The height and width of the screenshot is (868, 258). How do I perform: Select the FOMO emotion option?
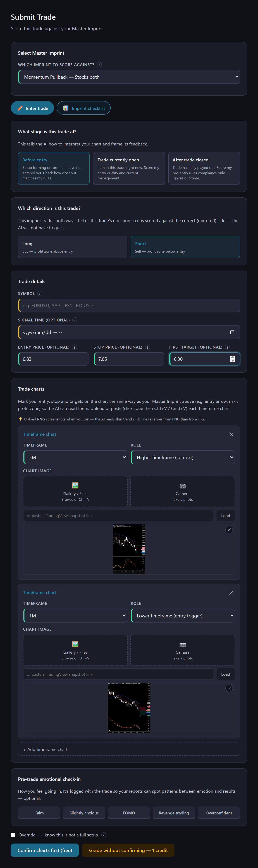(129, 813)
